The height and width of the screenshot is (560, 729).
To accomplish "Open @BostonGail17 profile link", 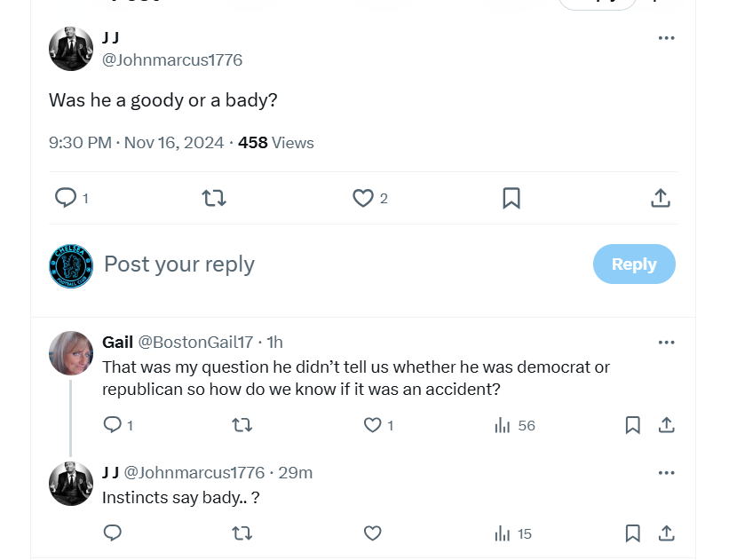I will pyautogui.click(x=195, y=342).
